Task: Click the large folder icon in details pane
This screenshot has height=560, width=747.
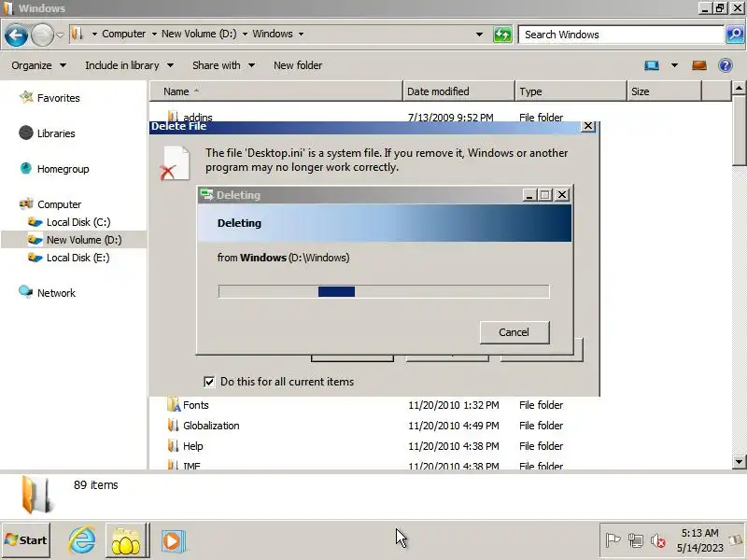Action: [x=35, y=496]
